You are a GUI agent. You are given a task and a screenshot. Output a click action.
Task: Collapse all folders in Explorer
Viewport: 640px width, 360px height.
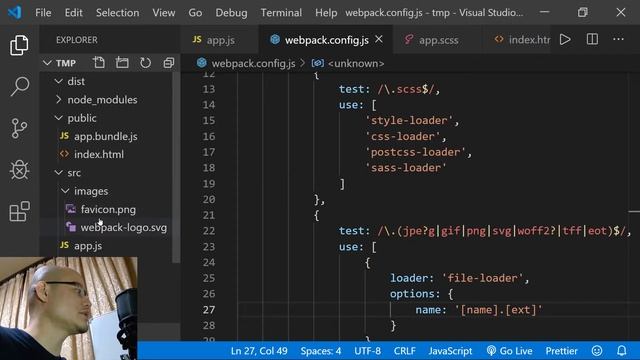click(169, 63)
